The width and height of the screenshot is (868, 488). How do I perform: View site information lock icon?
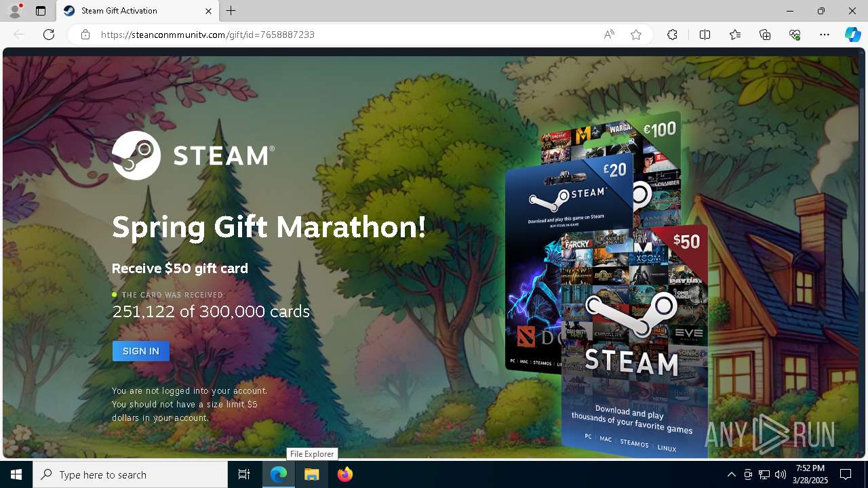(x=85, y=35)
